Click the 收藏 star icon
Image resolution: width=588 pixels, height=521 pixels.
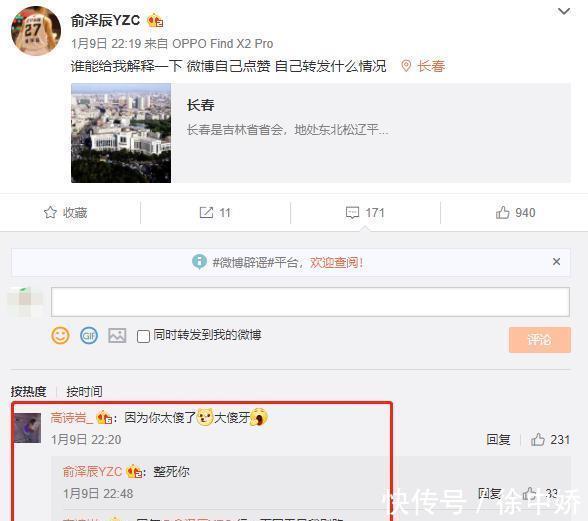pos(50,213)
